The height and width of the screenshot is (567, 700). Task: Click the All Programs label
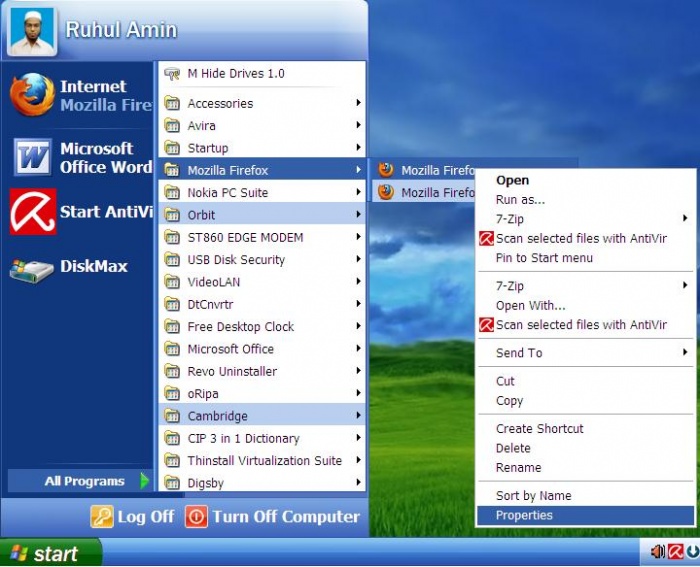coord(84,481)
